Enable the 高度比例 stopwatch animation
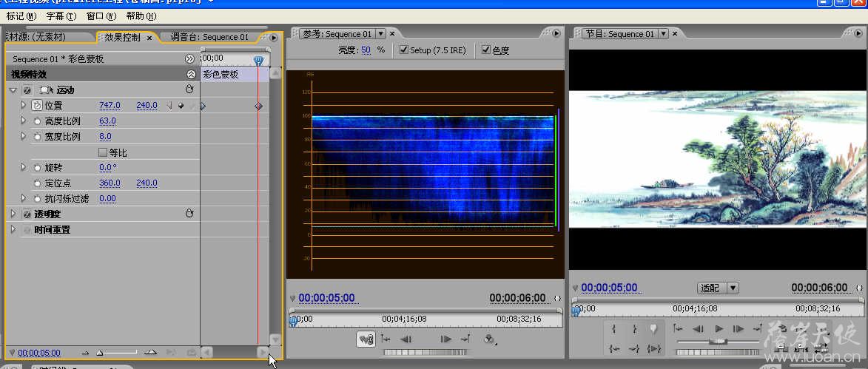This screenshot has height=369, width=868. [x=37, y=121]
